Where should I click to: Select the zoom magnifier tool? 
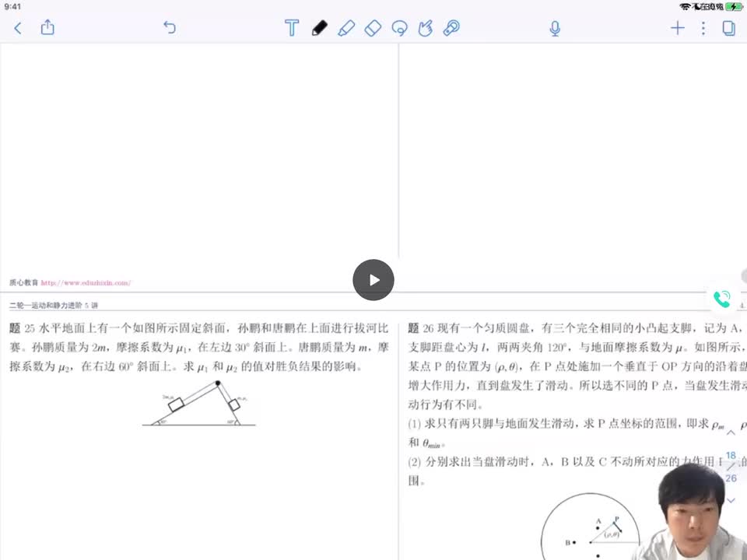(451, 28)
